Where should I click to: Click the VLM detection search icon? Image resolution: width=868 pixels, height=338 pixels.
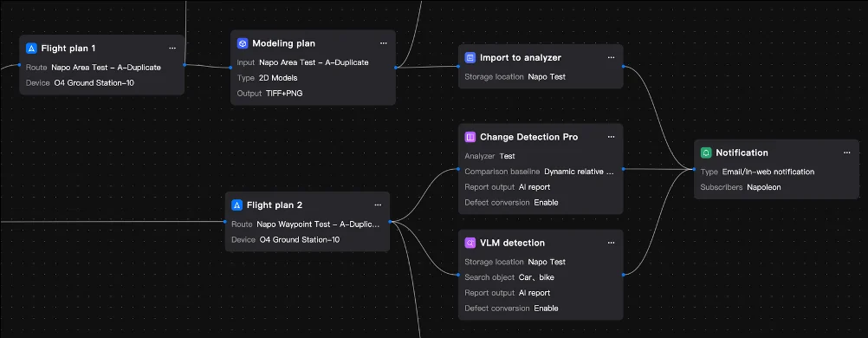pos(470,243)
